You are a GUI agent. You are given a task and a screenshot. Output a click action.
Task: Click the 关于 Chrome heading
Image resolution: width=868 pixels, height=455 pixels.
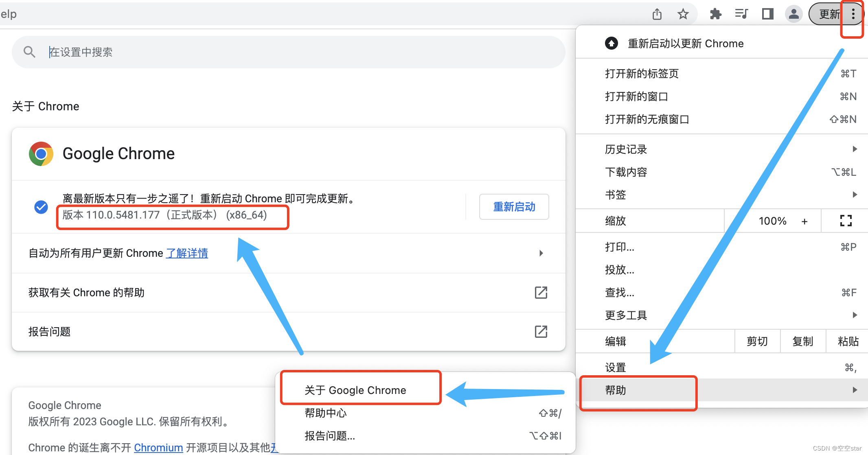click(x=46, y=106)
